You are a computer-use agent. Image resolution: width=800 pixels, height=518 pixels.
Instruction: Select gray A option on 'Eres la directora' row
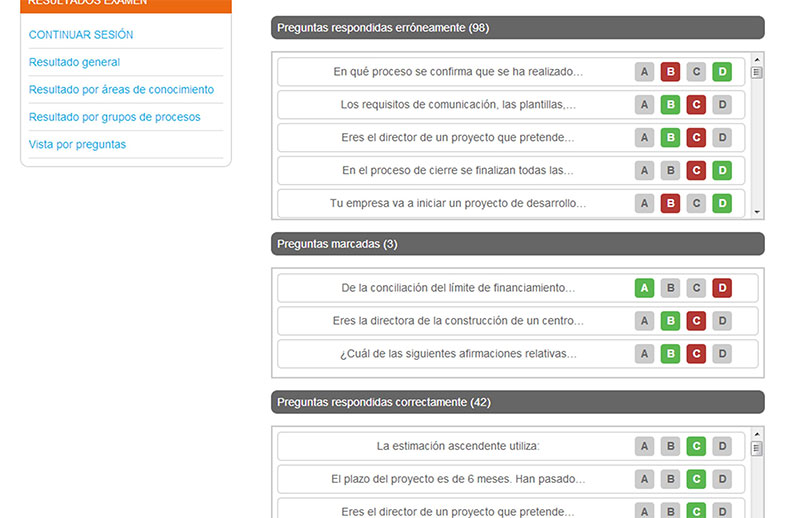coord(645,321)
